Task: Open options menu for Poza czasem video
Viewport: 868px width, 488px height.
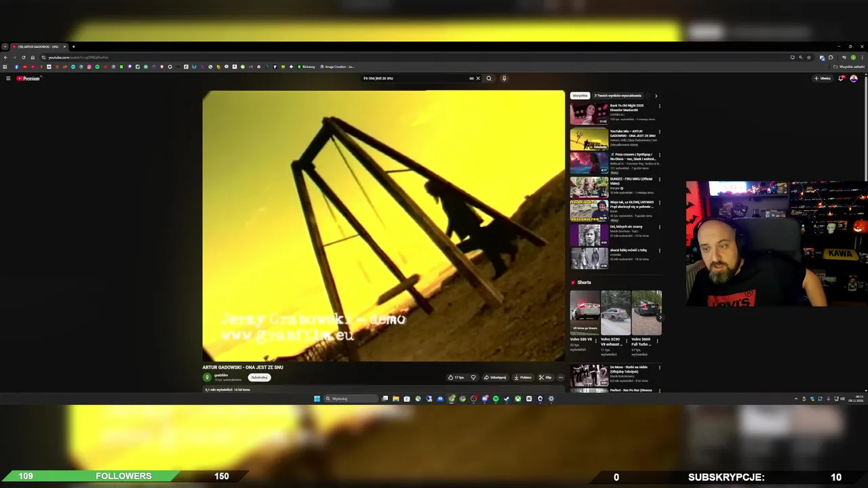Action: (659, 156)
